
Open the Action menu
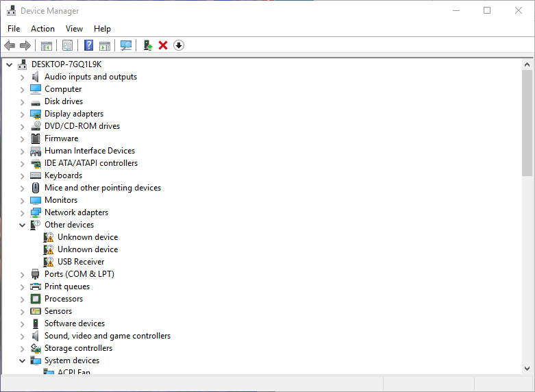(x=42, y=29)
